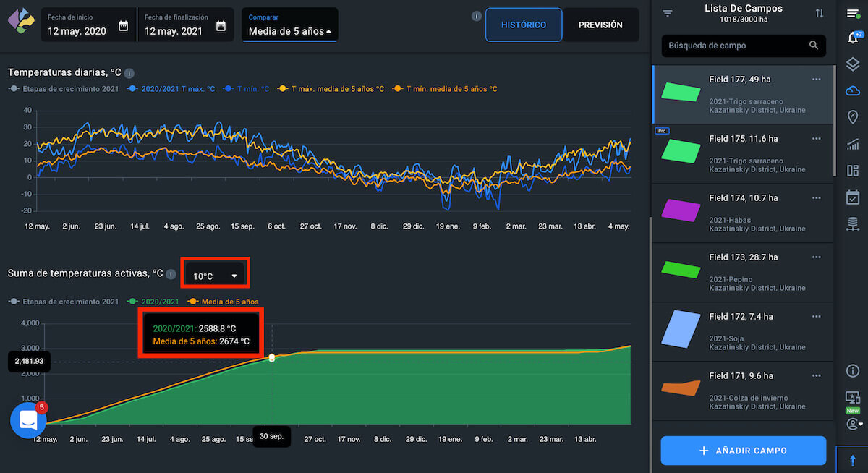Switch to the HISTÓRICO tab
The image size is (868, 473).
click(x=523, y=25)
